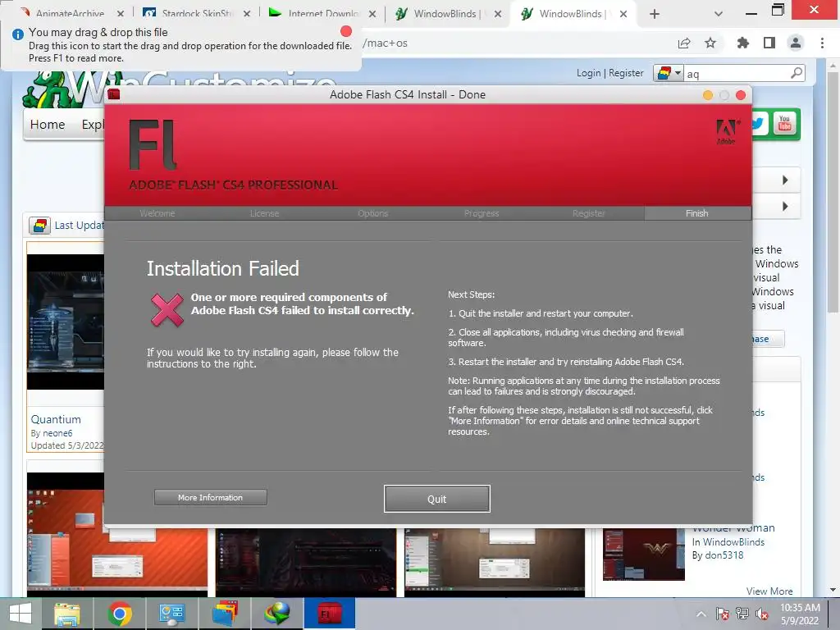Screen dimensions: 840x630
Task: Open the WinCustomize Twitter icon
Action: point(759,123)
